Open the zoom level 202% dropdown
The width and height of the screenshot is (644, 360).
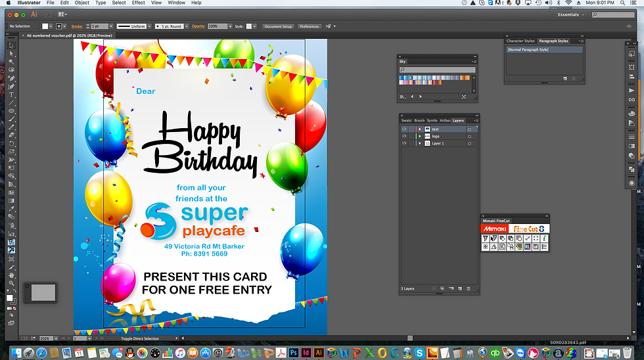(x=56, y=339)
